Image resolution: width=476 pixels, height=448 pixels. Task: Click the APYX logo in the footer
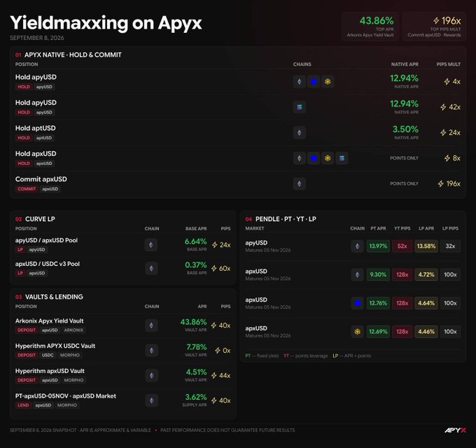(x=455, y=430)
